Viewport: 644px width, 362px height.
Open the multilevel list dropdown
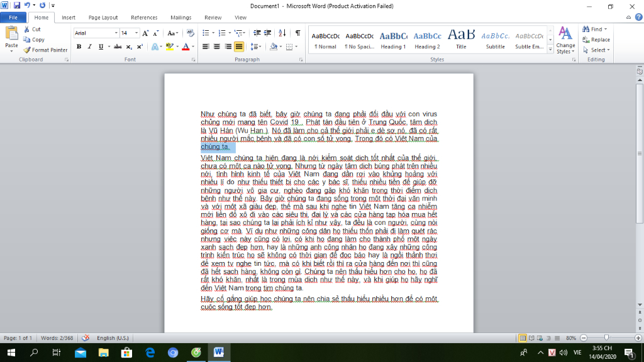[x=244, y=33]
